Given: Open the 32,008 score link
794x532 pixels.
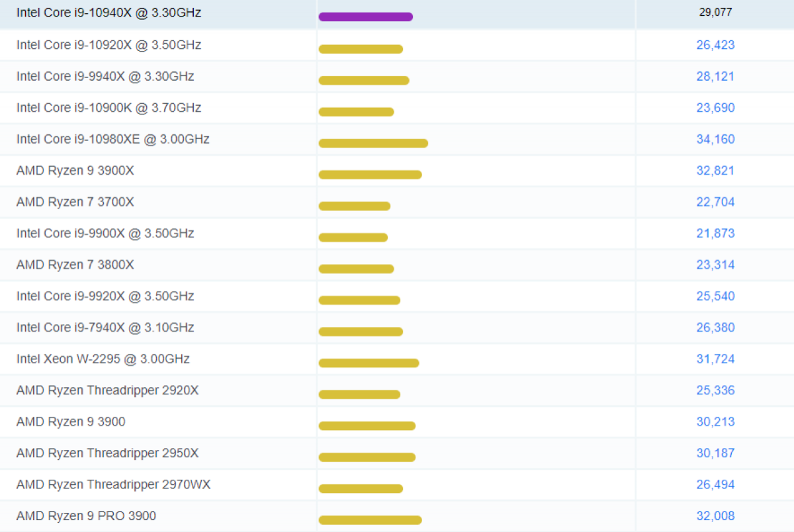Looking at the screenshot, I should (x=715, y=516).
